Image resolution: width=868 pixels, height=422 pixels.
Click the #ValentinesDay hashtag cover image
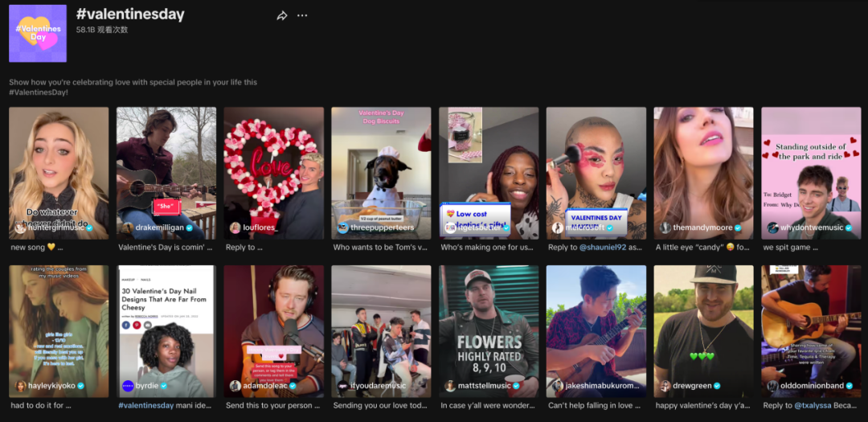point(38,33)
